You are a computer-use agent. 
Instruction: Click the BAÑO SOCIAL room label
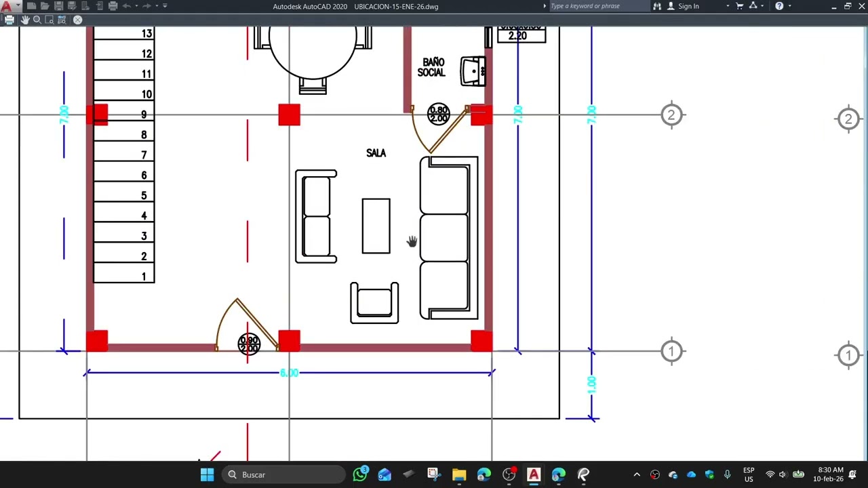[x=431, y=67]
